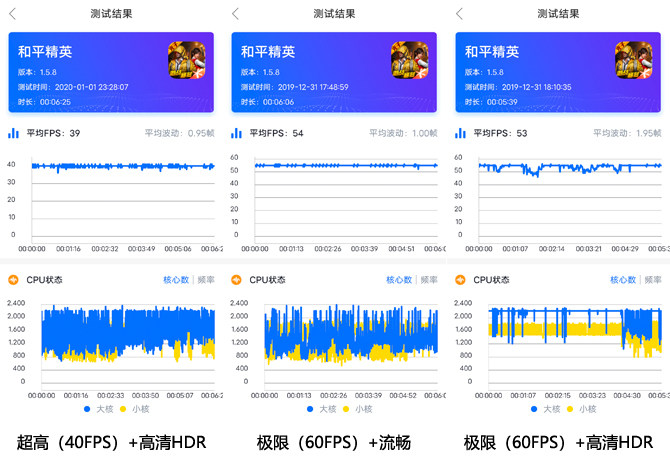This screenshot has width=670, height=461.
Task: Switch to 频率 tab in the 40FPS panel
Action: point(206,280)
